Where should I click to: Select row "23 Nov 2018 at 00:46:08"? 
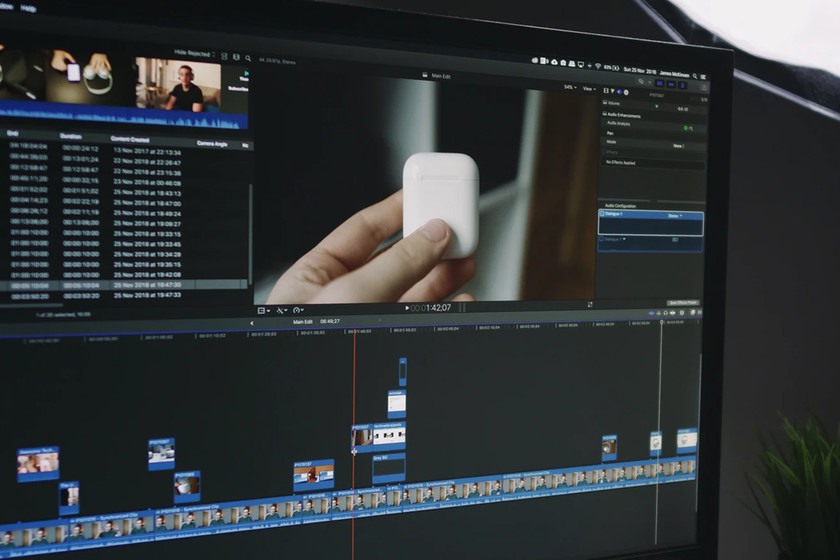(x=125, y=181)
